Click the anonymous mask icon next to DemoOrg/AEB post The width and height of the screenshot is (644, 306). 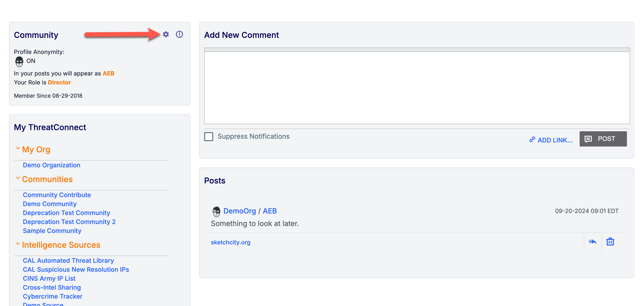pyautogui.click(x=215, y=210)
